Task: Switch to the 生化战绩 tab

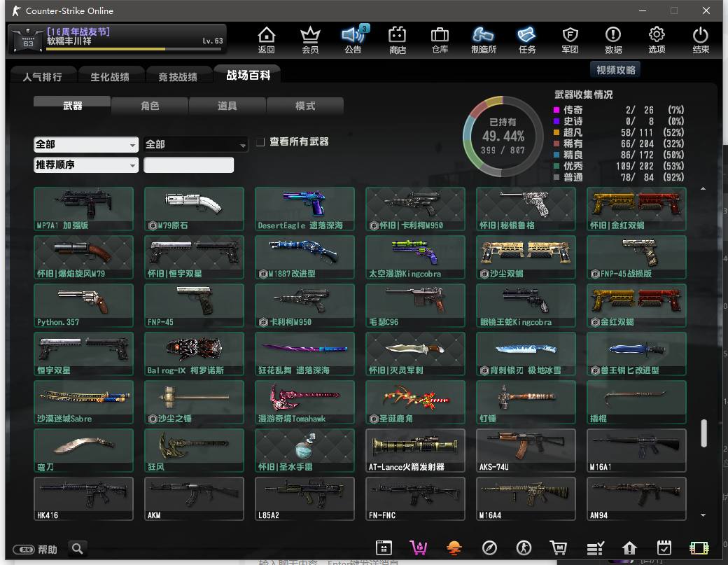Action: point(110,77)
